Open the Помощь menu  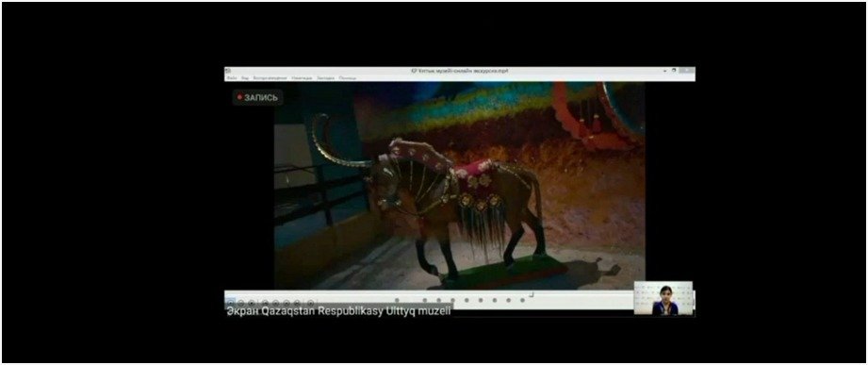[x=348, y=78]
